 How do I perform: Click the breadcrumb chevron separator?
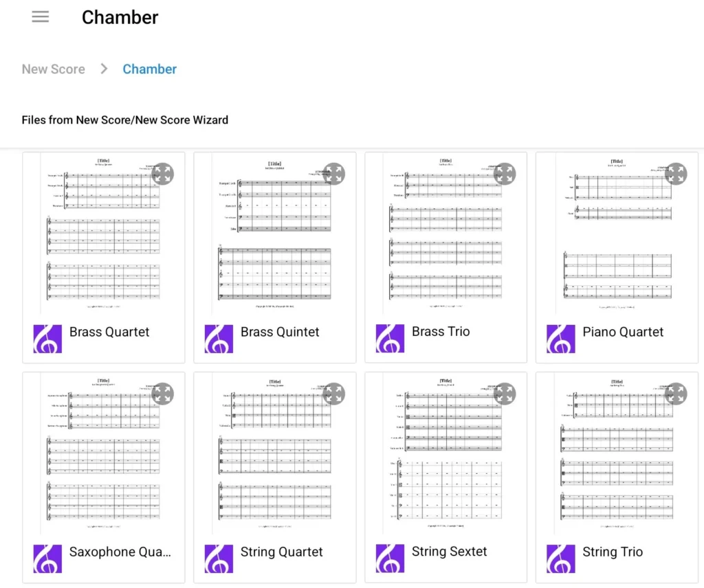tap(104, 69)
